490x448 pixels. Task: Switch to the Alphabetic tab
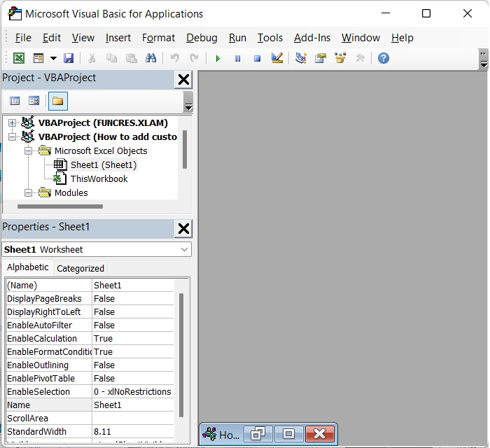pos(27,267)
